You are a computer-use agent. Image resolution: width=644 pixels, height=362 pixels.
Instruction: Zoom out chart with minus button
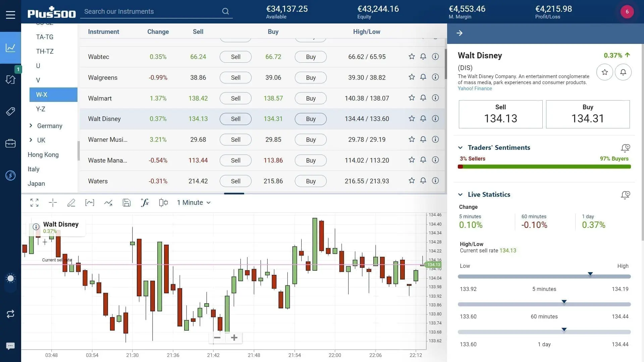click(217, 338)
